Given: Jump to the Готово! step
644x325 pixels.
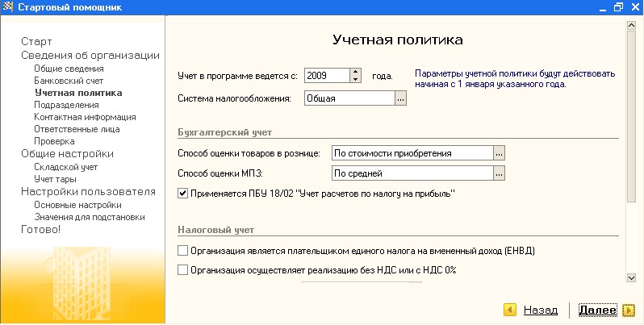Looking at the screenshot, I should click(40, 230).
